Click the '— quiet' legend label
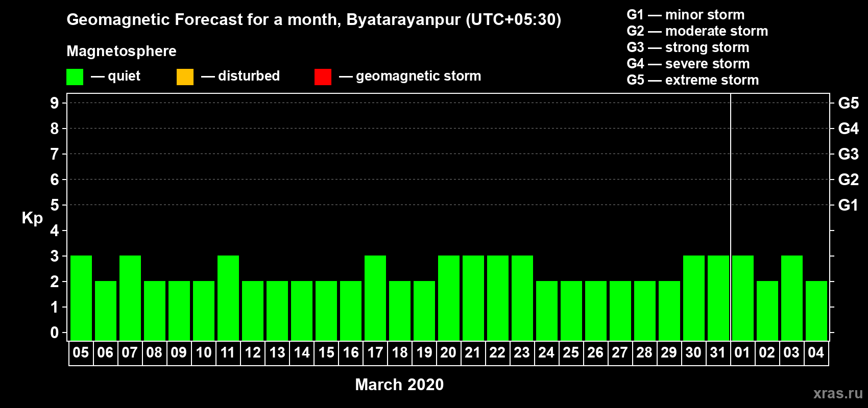This screenshot has width=868, height=408. 115,76
